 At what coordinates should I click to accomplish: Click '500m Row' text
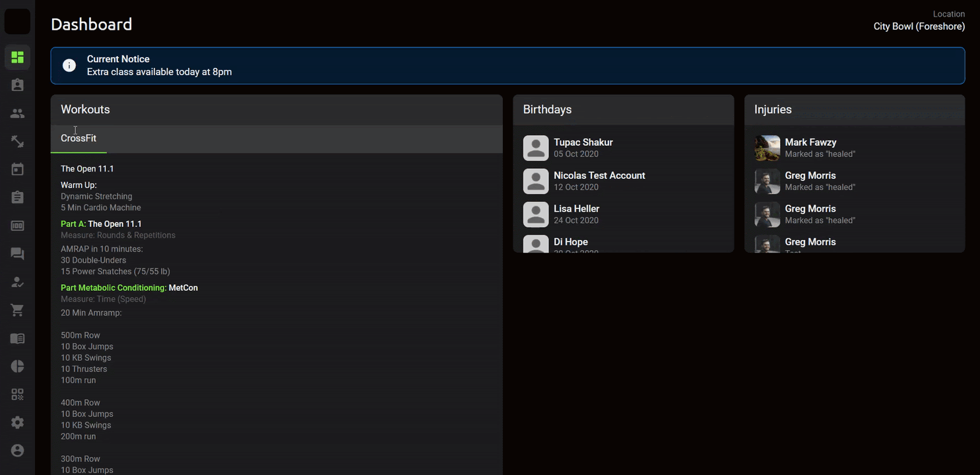point(81,336)
